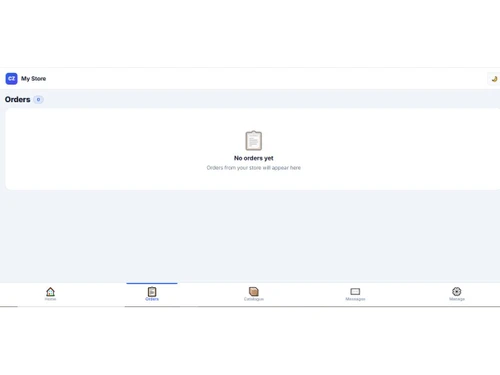Select the Orders tab
This screenshot has width=500, height=375.
(152, 294)
